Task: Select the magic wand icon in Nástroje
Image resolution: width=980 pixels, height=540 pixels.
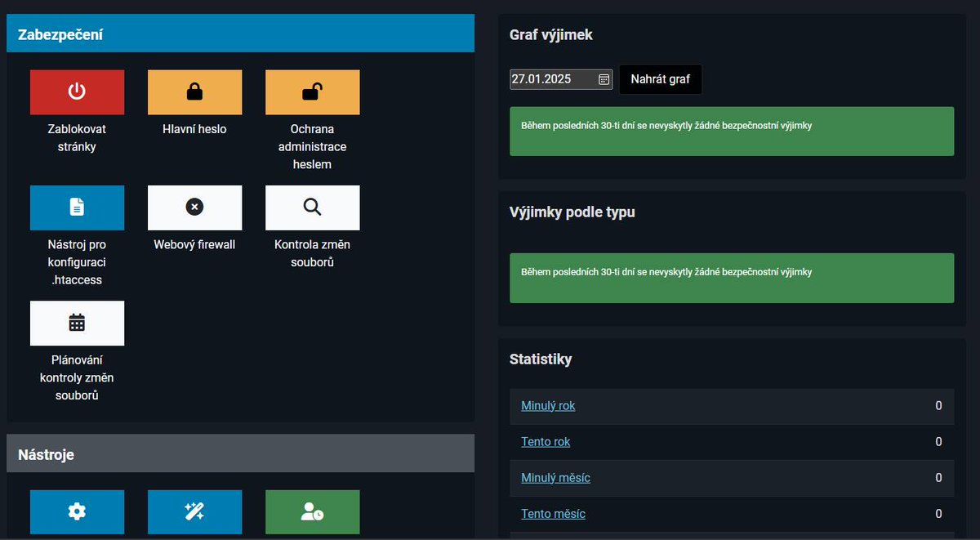Action: 194,511
